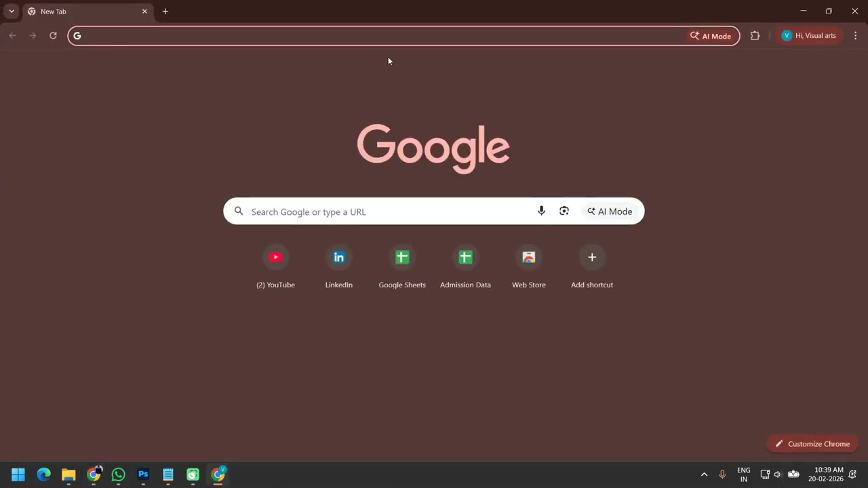Open the network status tray icon
This screenshot has width=868, height=488.
(765, 474)
